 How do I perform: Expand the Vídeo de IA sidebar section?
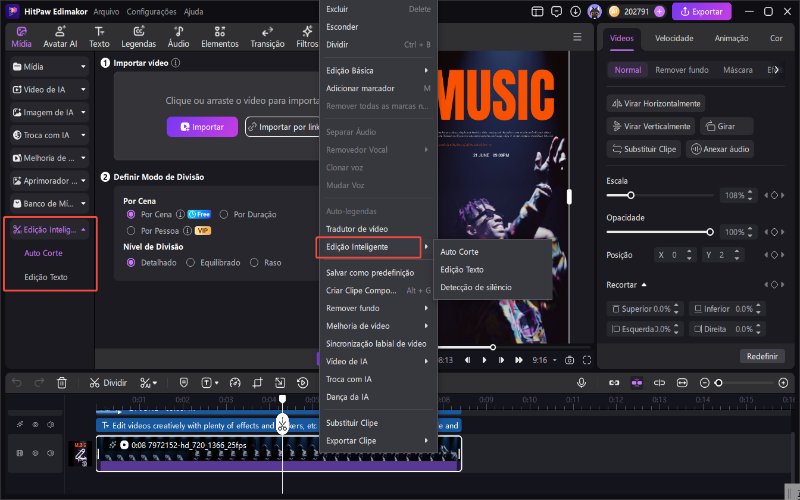(x=83, y=89)
